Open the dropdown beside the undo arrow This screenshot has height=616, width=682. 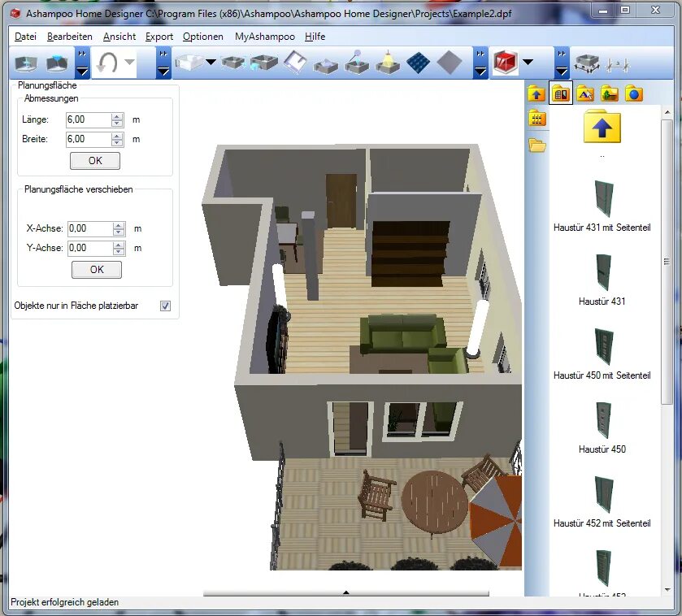pyautogui.click(x=129, y=62)
